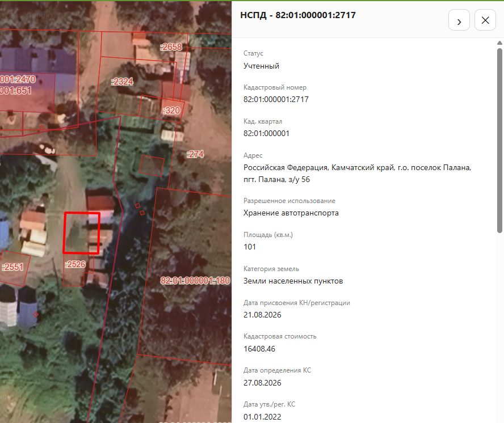Click cadastral number value 82:01:000001:2717 in details

pyautogui.click(x=276, y=99)
